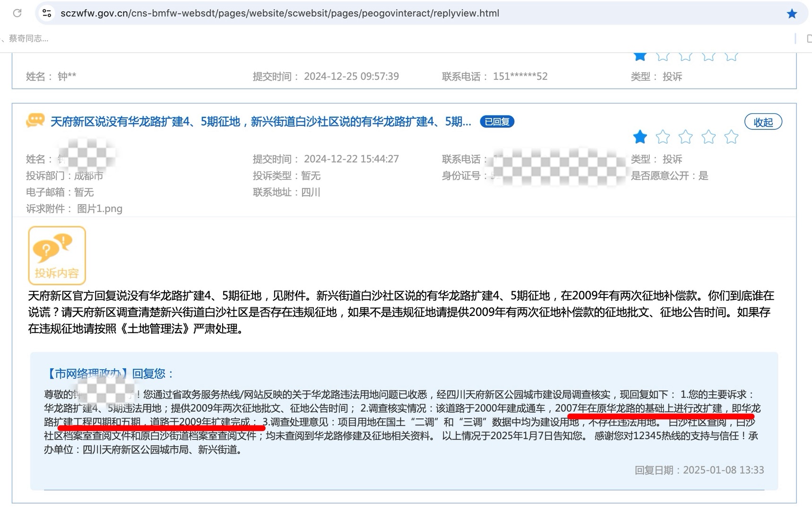
Task: Select the second rating star below 收起
Action: pyautogui.click(x=663, y=137)
